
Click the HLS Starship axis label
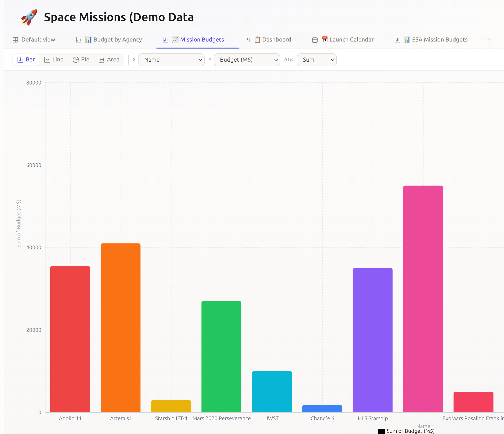[373, 418]
